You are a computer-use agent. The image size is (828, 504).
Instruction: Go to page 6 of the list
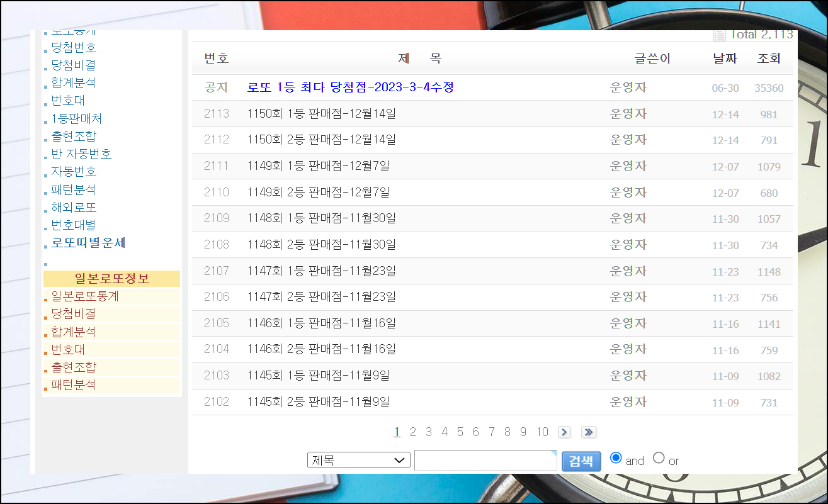click(x=476, y=432)
